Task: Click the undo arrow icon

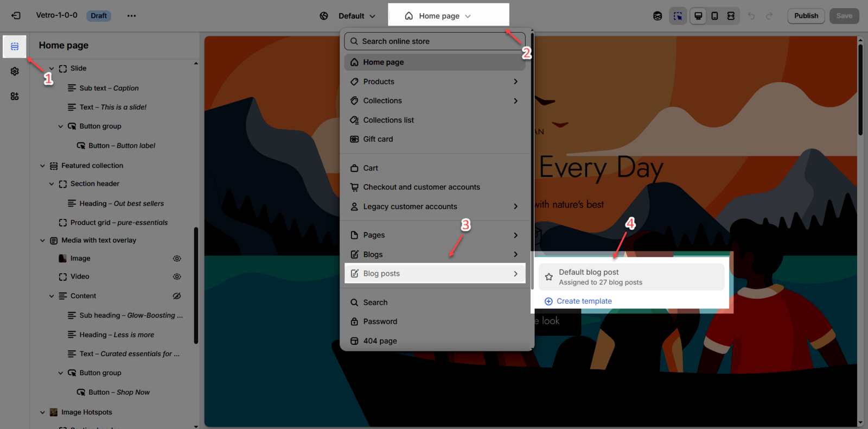Action: 751,16
